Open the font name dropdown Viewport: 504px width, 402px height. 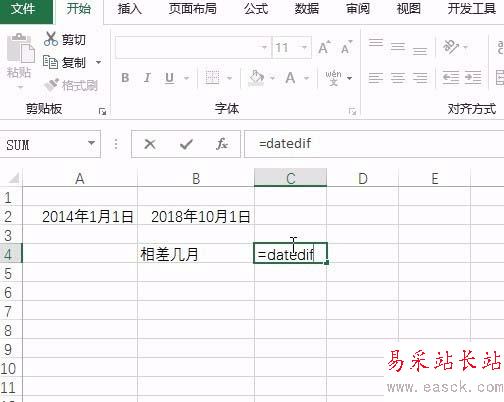pyautogui.click(x=264, y=48)
